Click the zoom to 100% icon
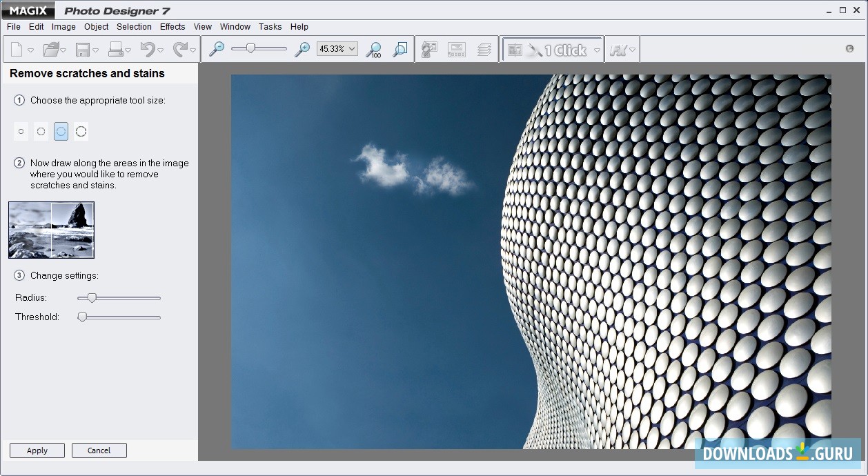This screenshot has width=868, height=476. coord(373,50)
